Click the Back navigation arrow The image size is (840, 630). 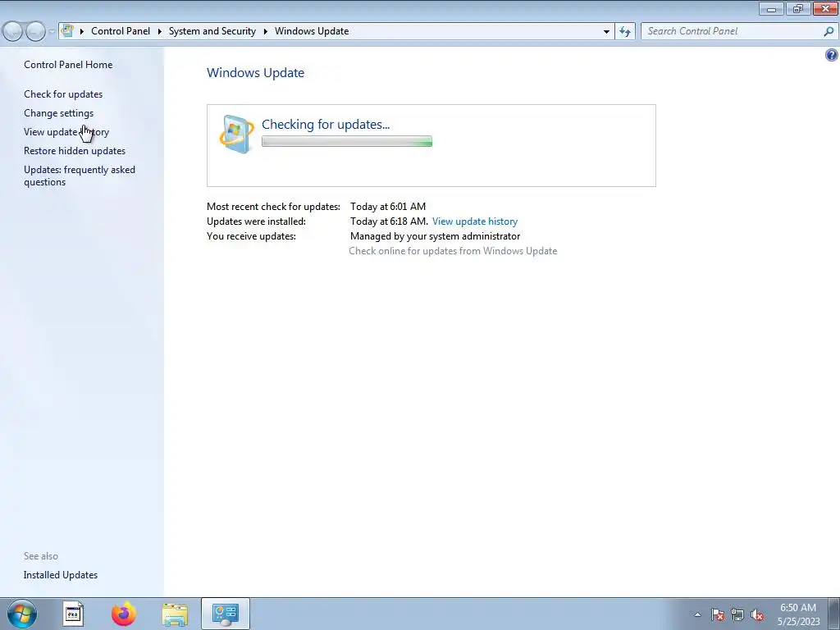12,32
